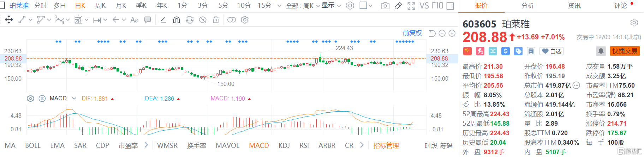Toggle the right sidebar panel icon

450,6
